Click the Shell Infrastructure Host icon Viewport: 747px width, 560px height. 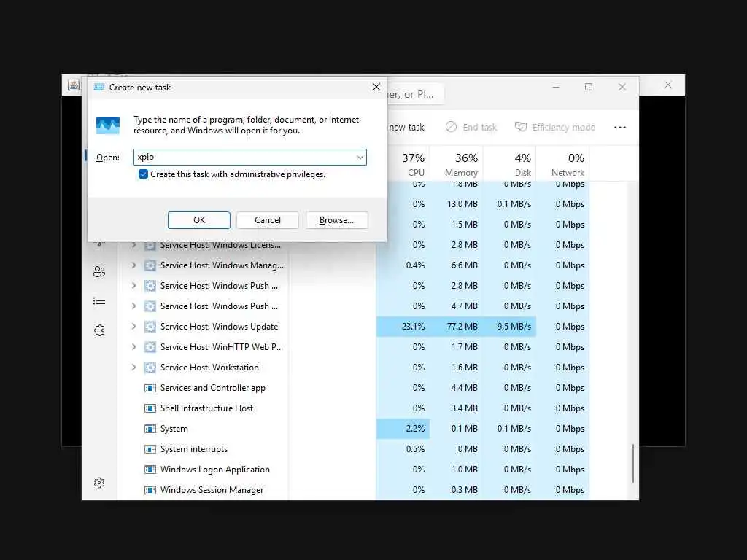[150, 408]
